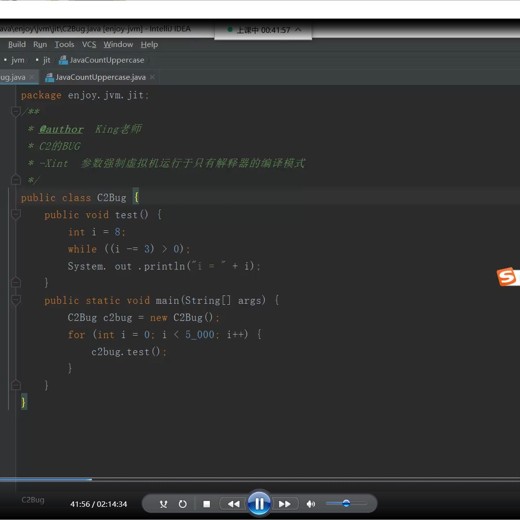Image resolution: width=520 pixels, height=520 pixels.
Task: Close the ug.java tab
Action: tap(32, 77)
